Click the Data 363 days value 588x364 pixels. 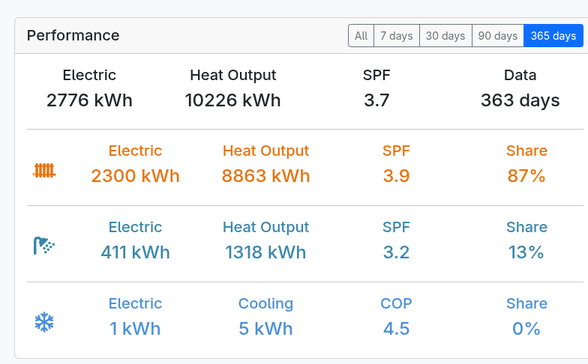pyautogui.click(x=520, y=100)
